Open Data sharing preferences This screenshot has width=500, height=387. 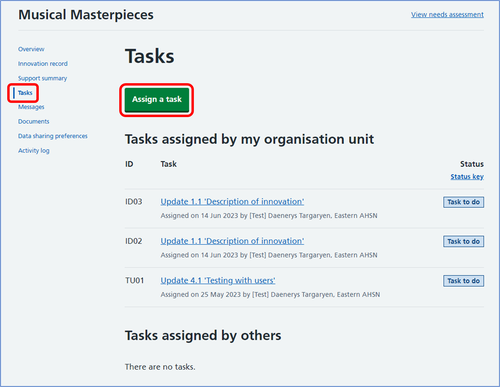click(53, 136)
